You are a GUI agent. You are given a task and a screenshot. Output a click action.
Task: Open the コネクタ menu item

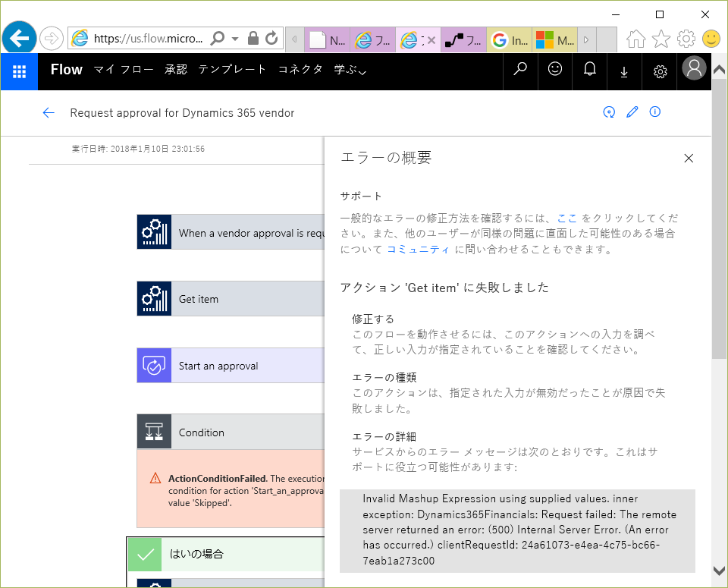click(300, 70)
